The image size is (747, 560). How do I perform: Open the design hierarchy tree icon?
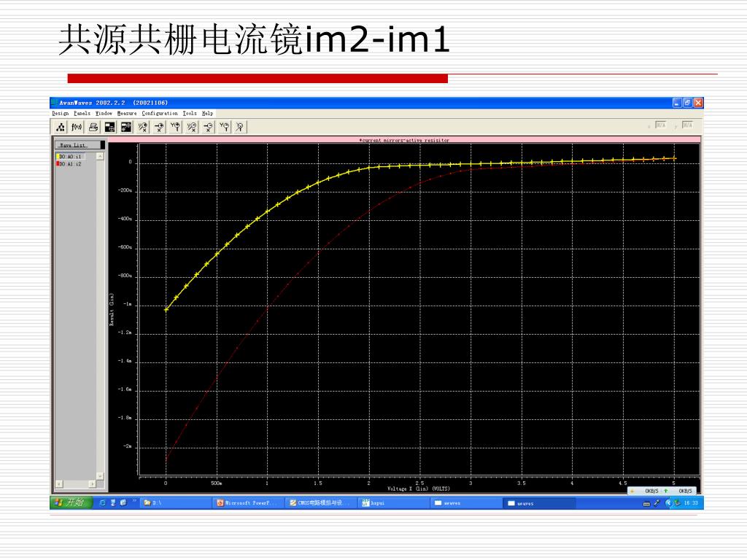pyautogui.click(x=61, y=127)
